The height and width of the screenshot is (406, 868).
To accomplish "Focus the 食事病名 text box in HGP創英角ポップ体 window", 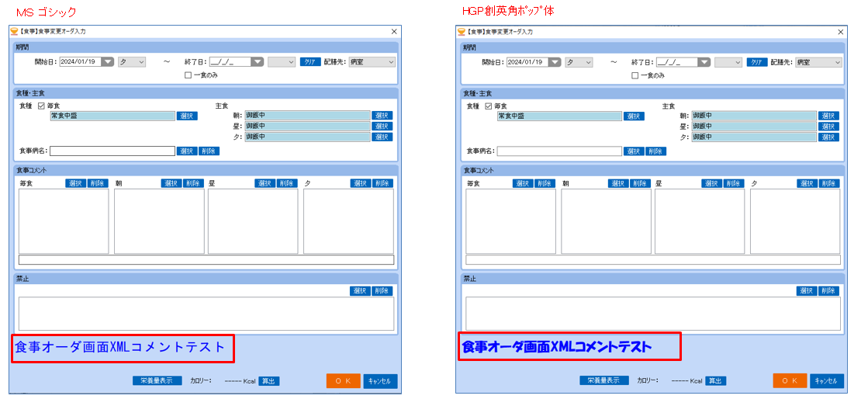I will [x=559, y=151].
